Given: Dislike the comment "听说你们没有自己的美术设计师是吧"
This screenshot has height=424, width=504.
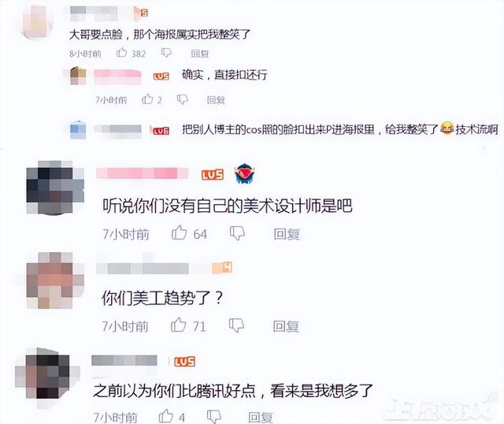Looking at the screenshot, I should click(238, 233).
